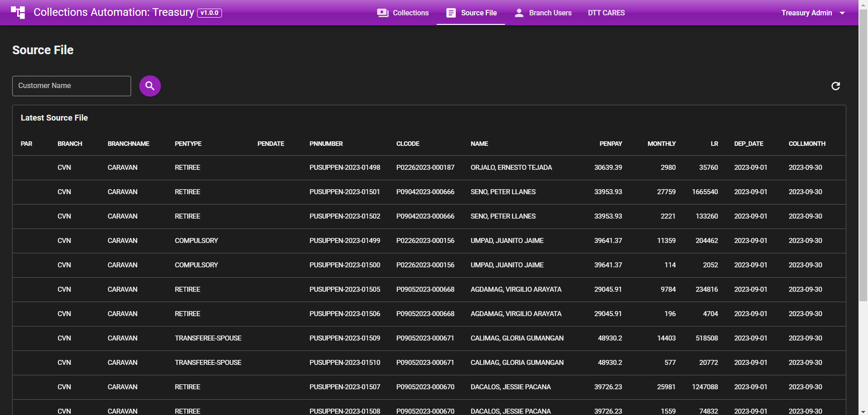Click the Source File document icon
Image resolution: width=868 pixels, height=415 pixels.
[451, 13]
